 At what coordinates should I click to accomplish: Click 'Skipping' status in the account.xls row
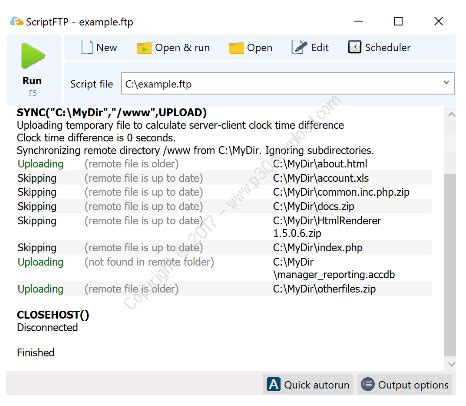(x=37, y=178)
